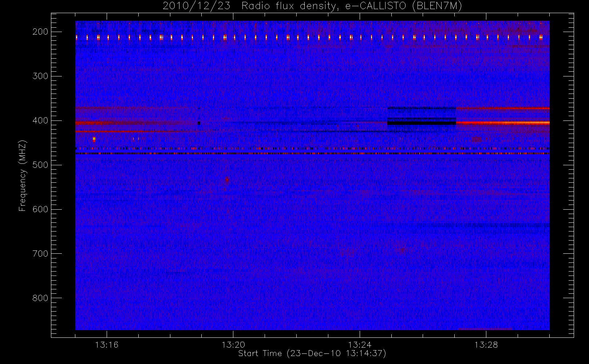The width and height of the screenshot is (589, 364).
Task: Click the black dropout band near 400 MHz
Action: tap(422, 123)
